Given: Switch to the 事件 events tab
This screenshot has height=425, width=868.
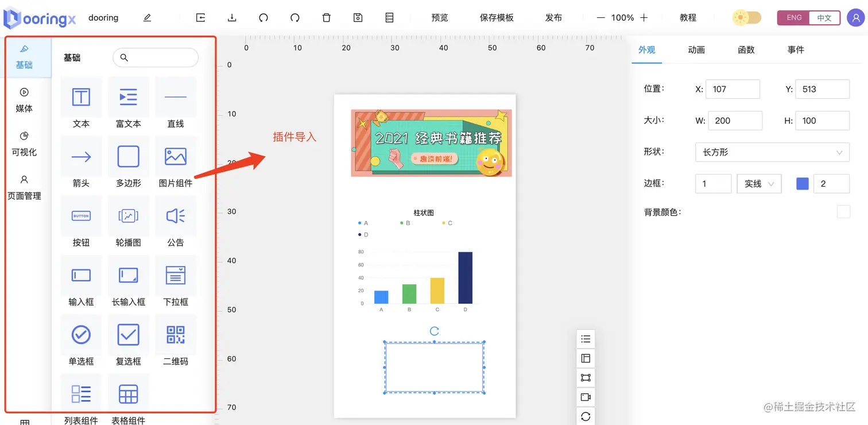Looking at the screenshot, I should pos(796,50).
